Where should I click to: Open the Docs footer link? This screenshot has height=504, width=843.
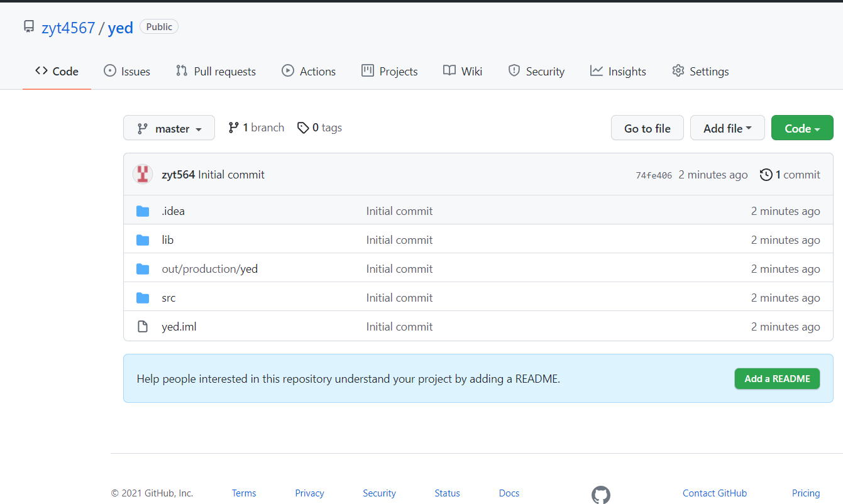[x=509, y=493]
